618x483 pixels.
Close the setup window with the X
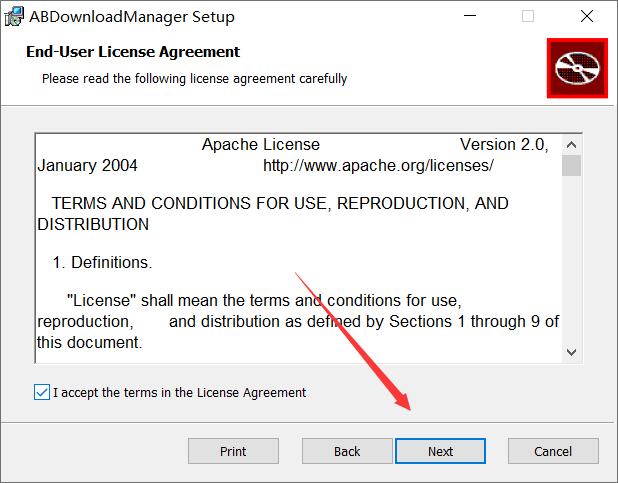[x=585, y=16]
